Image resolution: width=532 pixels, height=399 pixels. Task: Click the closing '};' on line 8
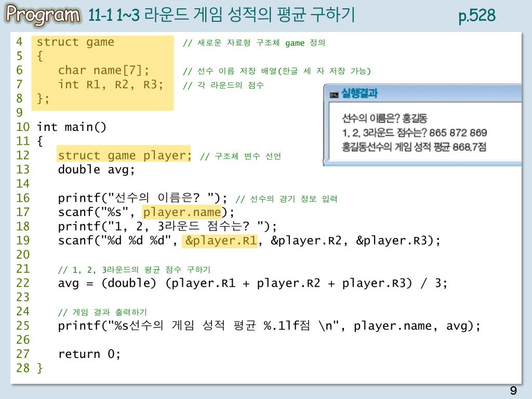point(43,99)
